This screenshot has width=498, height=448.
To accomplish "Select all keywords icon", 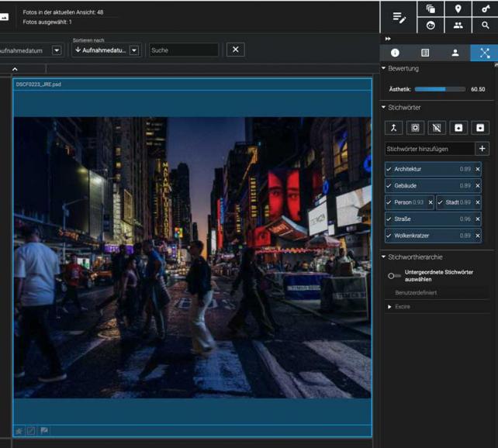I will tap(415, 128).
